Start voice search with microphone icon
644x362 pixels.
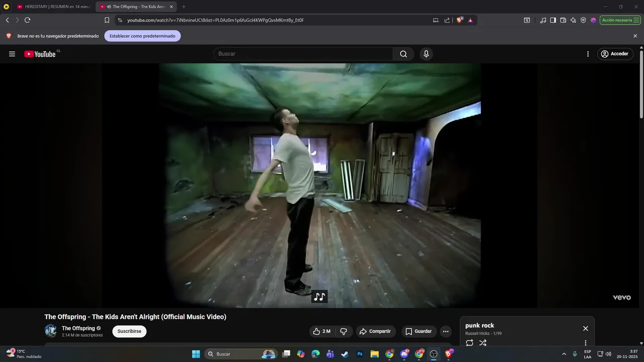(426, 54)
